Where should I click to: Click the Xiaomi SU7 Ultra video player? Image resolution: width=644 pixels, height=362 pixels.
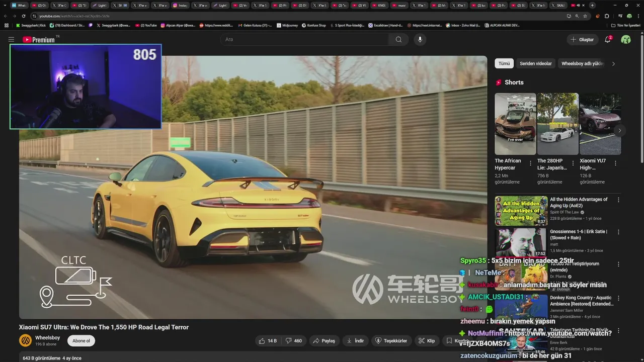coord(253,187)
